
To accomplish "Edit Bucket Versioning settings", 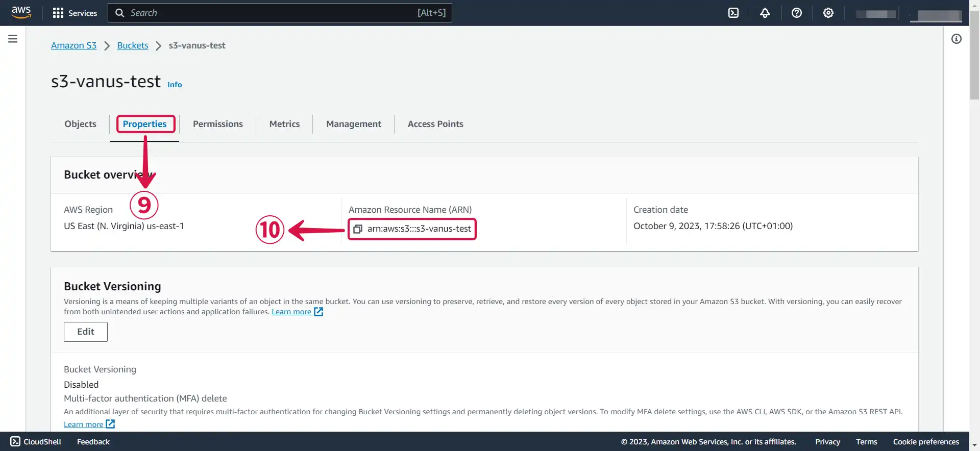I will 86,332.
